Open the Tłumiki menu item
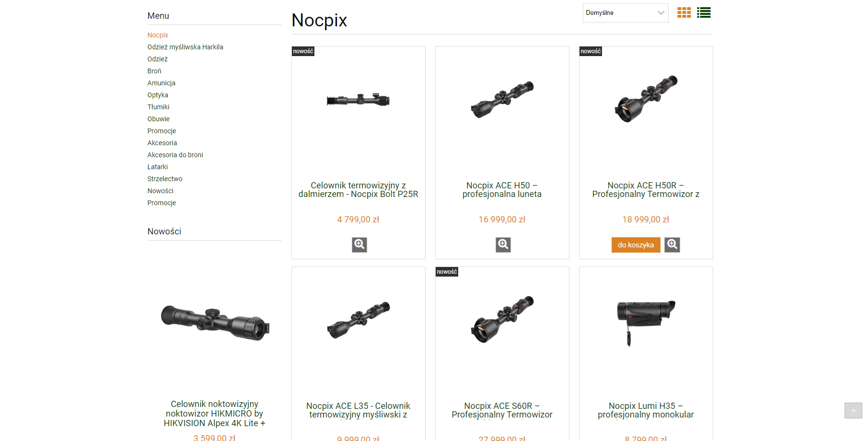Screen dimensions: 868x441 click(x=158, y=107)
